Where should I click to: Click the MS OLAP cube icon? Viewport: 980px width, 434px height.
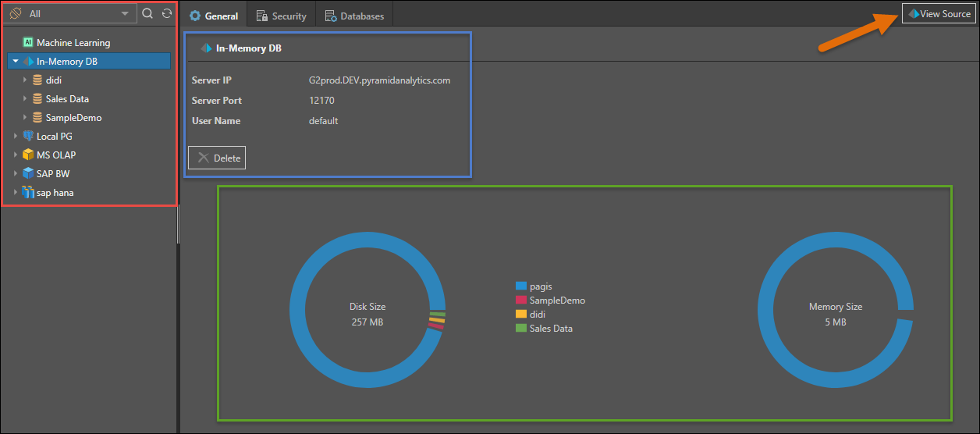28,155
